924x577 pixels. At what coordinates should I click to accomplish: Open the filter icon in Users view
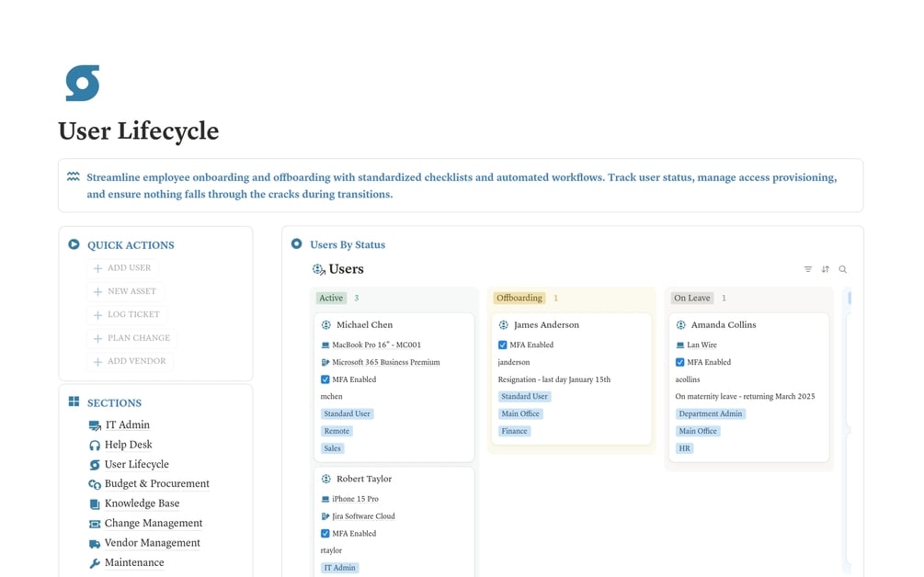click(808, 269)
